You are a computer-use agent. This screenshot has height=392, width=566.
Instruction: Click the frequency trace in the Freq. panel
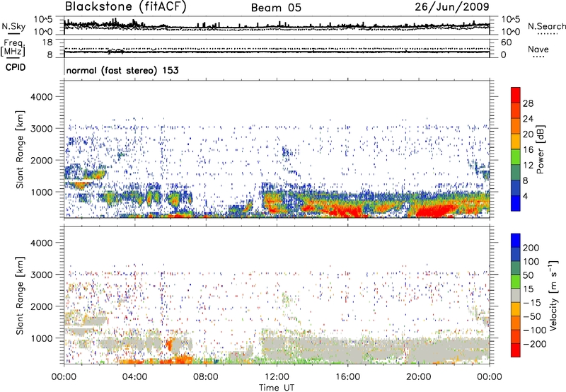[x=277, y=52]
